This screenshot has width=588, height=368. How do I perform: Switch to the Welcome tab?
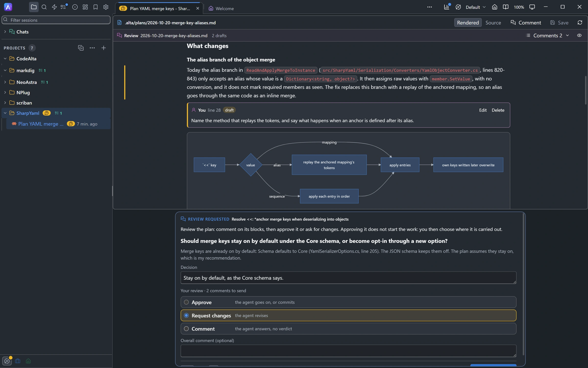[221, 8]
